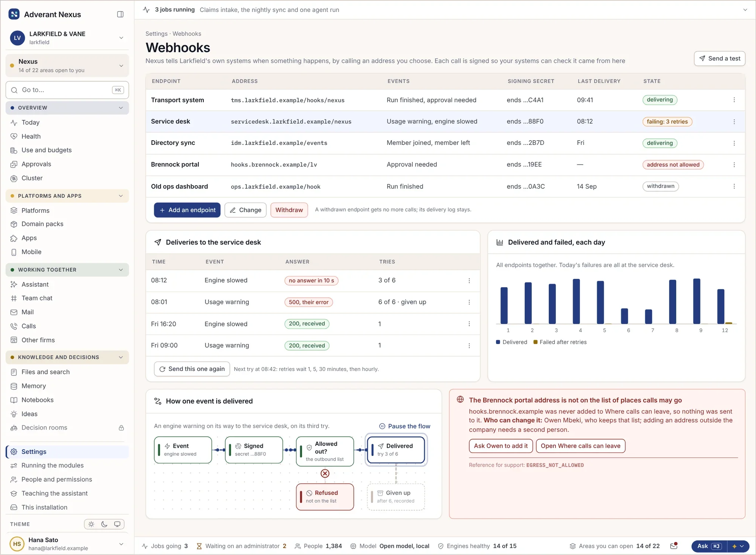The width and height of the screenshot is (756, 555).
Task: Click the Jobs going status entry
Action: (165, 546)
